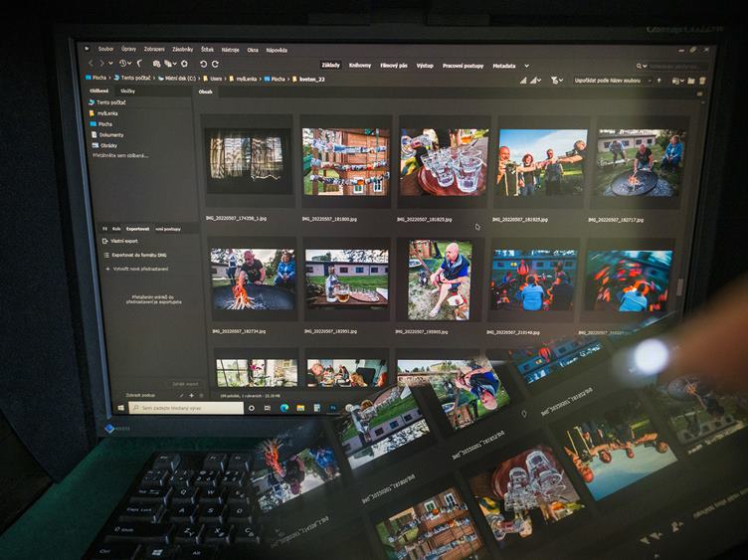Image resolution: width=748 pixels, height=560 pixels.
Task: Click Místní disk (C:) breadcrumb
Action: (x=176, y=79)
